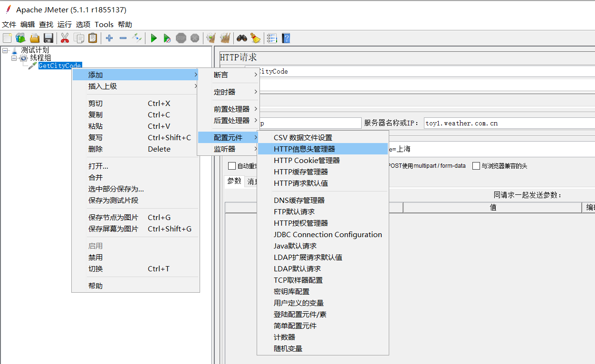Click the Toggle enable/disable icon
Viewport: 595px width, 364px height.
(137, 38)
